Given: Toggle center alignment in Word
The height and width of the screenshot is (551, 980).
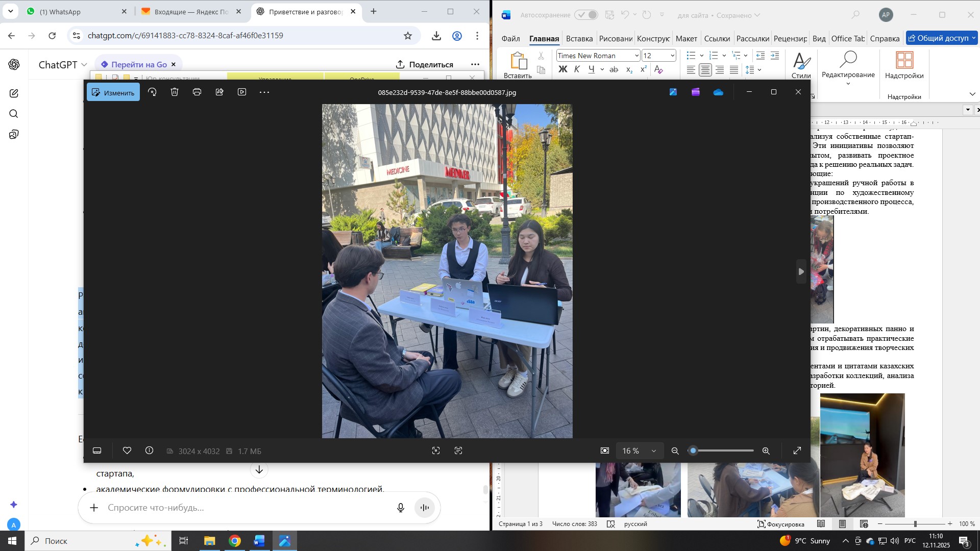Looking at the screenshot, I should (x=705, y=70).
